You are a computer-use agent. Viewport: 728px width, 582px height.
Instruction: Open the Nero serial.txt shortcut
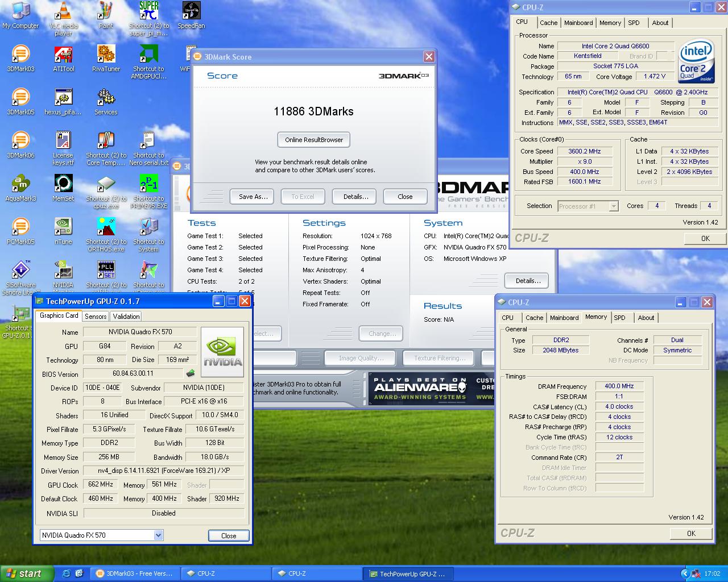[148, 148]
